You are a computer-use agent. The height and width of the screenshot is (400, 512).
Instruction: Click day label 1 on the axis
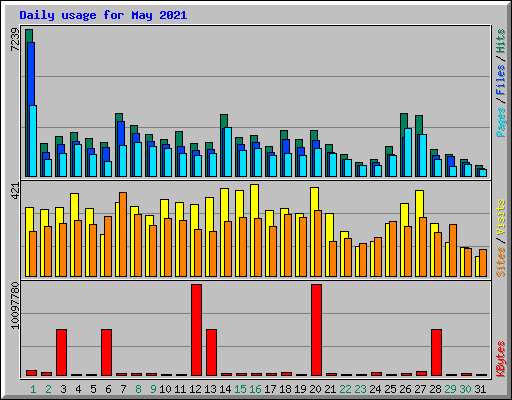pyautogui.click(x=33, y=389)
